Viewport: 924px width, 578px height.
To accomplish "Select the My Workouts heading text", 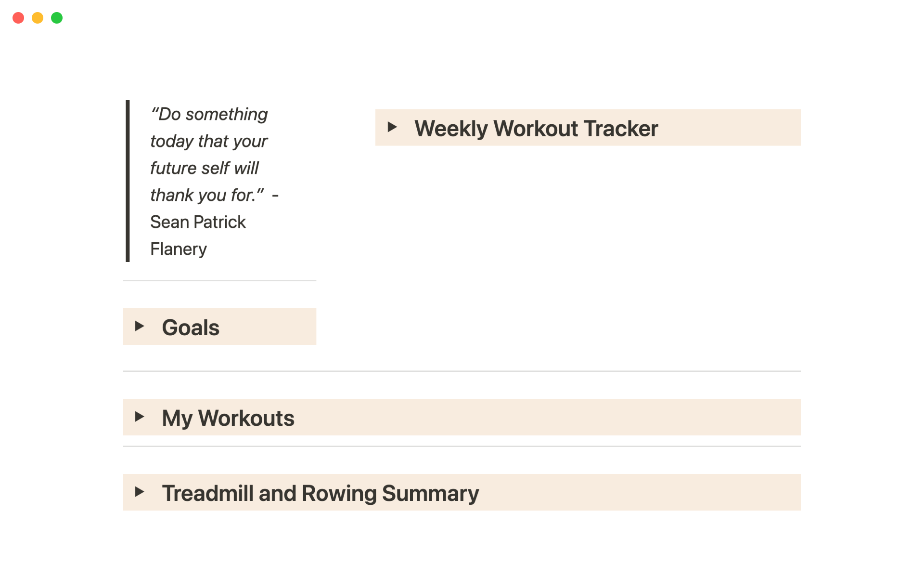I will click(x=228, y=418).
